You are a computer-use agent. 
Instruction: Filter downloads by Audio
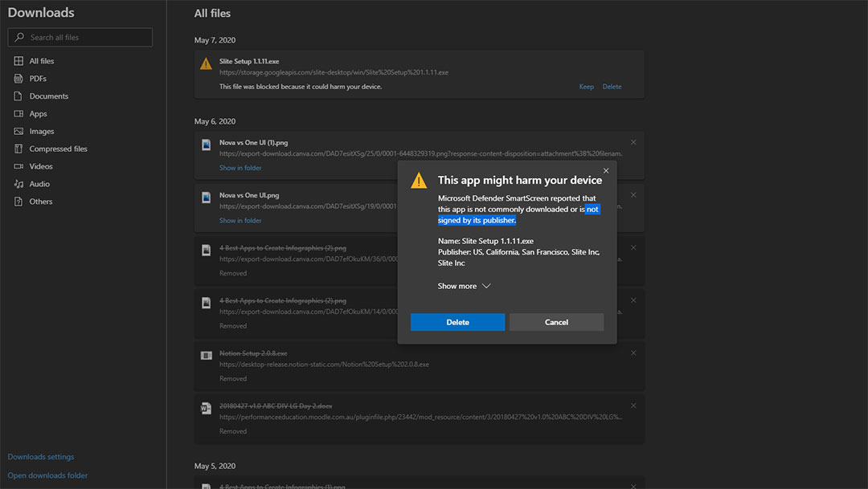(39, 184)
